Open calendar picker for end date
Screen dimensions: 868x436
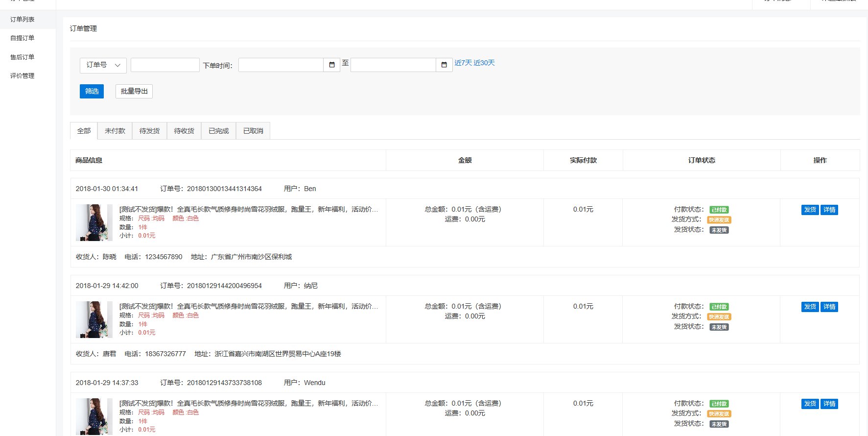[444, 65]
